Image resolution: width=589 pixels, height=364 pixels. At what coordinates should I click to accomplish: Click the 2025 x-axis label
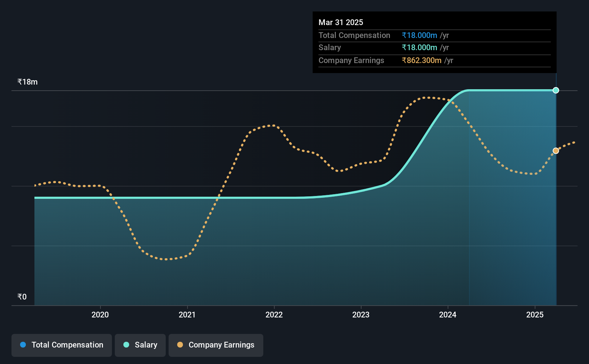pyautogui.click(x=535, y=315)
